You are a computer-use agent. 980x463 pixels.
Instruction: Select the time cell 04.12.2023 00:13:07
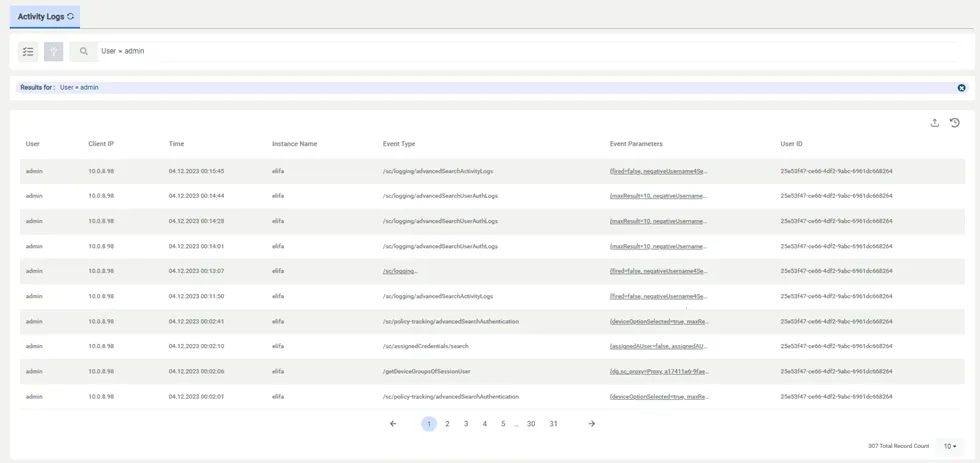(x=196, y=271)
